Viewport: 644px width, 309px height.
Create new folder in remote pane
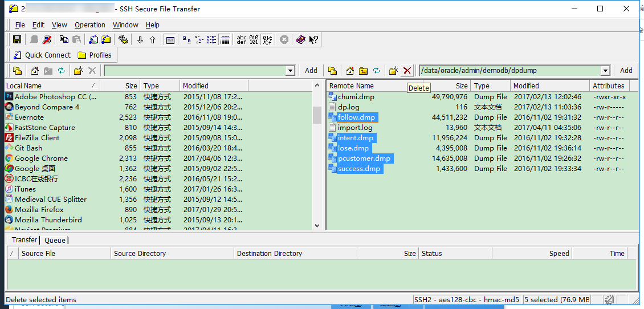(x=394, y=71)
